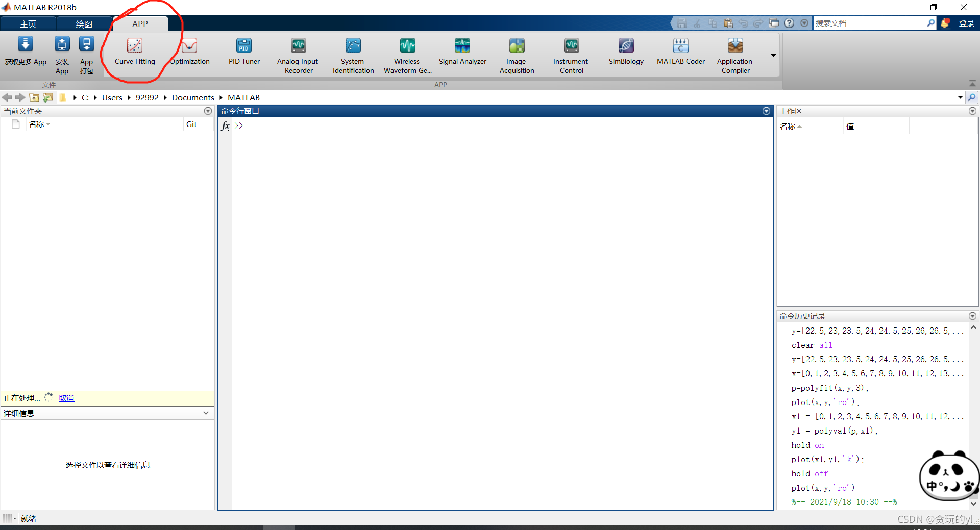
Task: Click the 取消 cancel link
Action: pos(66,398)
